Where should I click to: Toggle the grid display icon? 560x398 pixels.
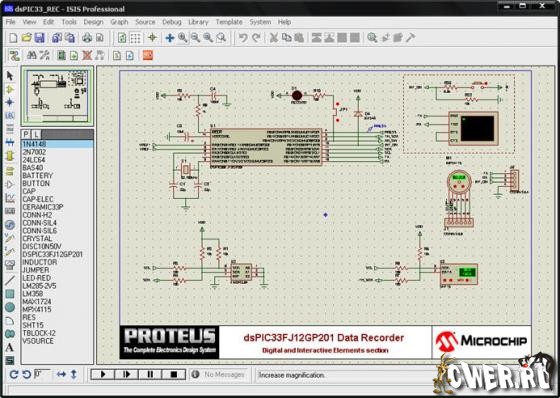tap(135, 38)
